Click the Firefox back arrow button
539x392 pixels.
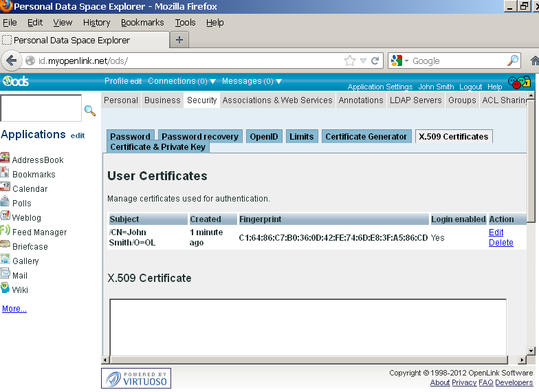[x=12, y=61]
